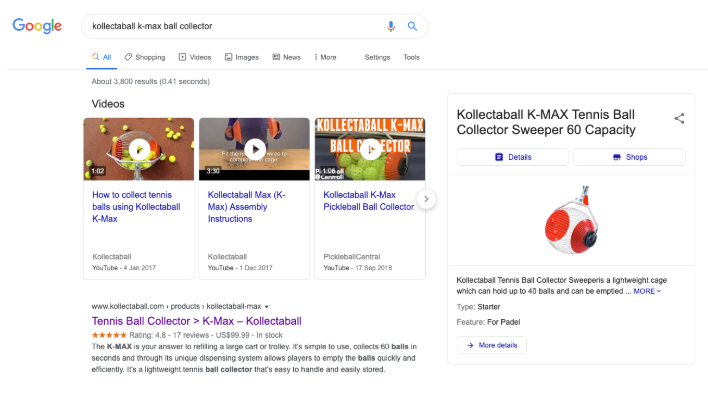Viewport: 708px width, 394px height.
Task: Switch to the Images tab
Action: click(x=242, y=57)
